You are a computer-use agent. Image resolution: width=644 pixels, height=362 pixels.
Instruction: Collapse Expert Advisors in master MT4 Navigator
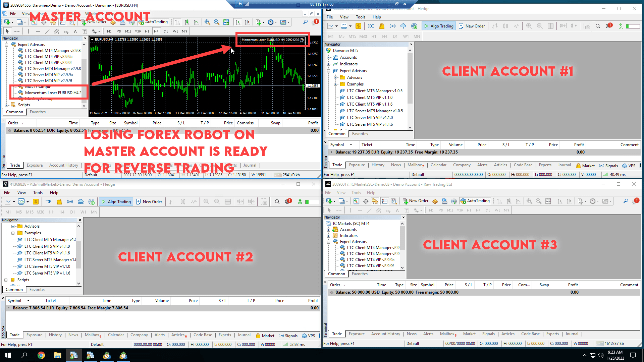6,45
